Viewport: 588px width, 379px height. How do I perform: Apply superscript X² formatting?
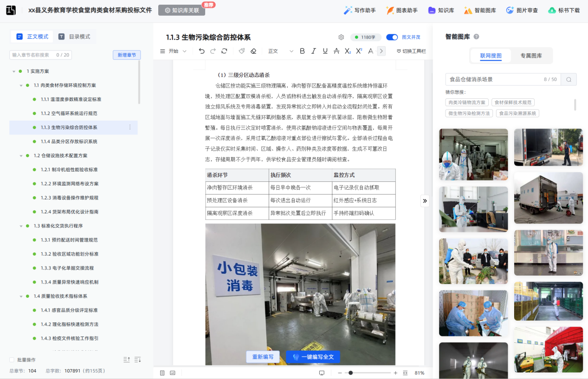[x=359, y=51]
